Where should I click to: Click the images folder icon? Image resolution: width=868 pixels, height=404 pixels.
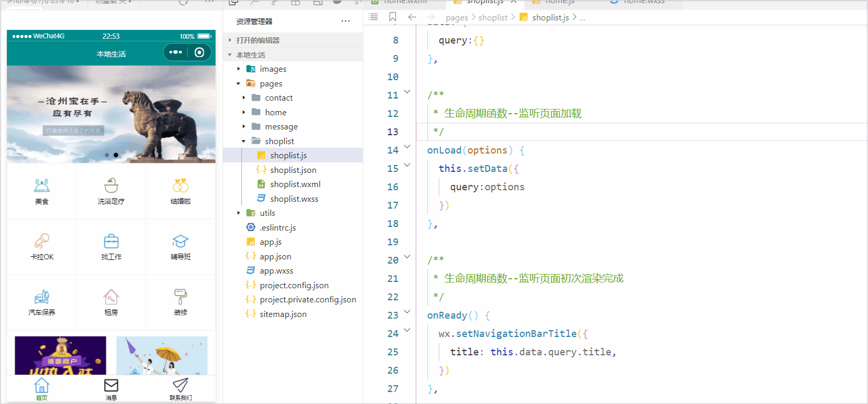tap(251, 69)
